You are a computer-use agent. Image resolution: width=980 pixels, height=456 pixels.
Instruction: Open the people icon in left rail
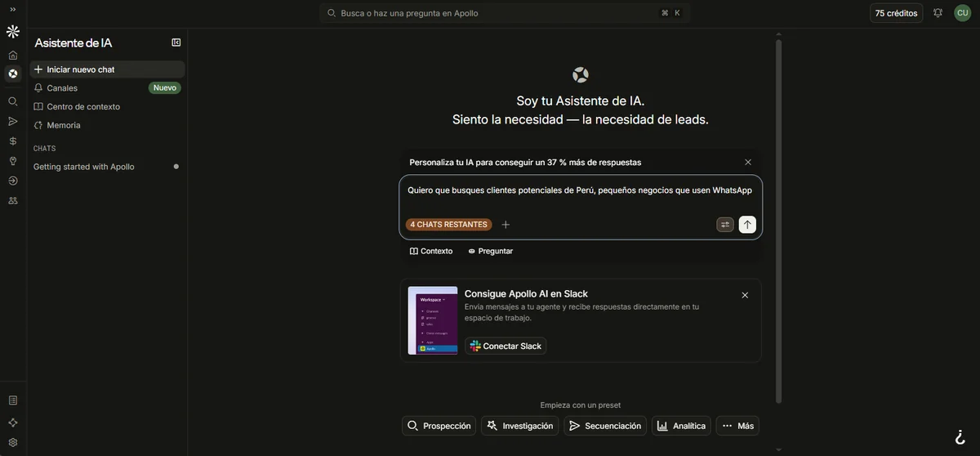click(x=12, y=200)
